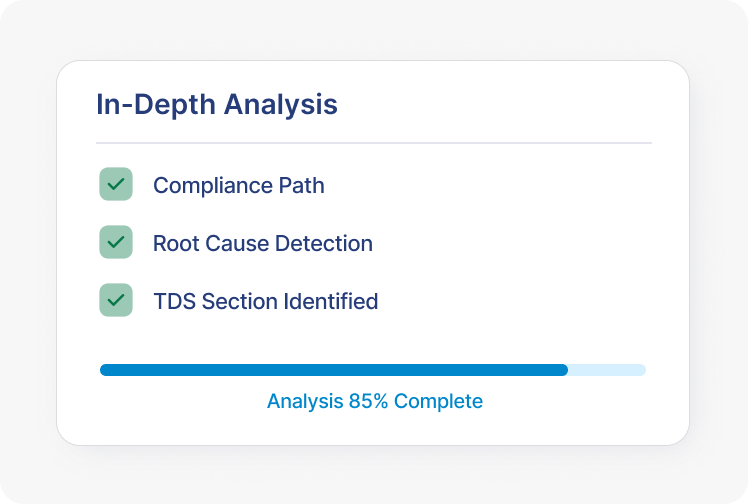Viewport: 748px width, 504px height.
Task: Toggle the Root Cause Detection checkbox
Action: pos(116,242)
